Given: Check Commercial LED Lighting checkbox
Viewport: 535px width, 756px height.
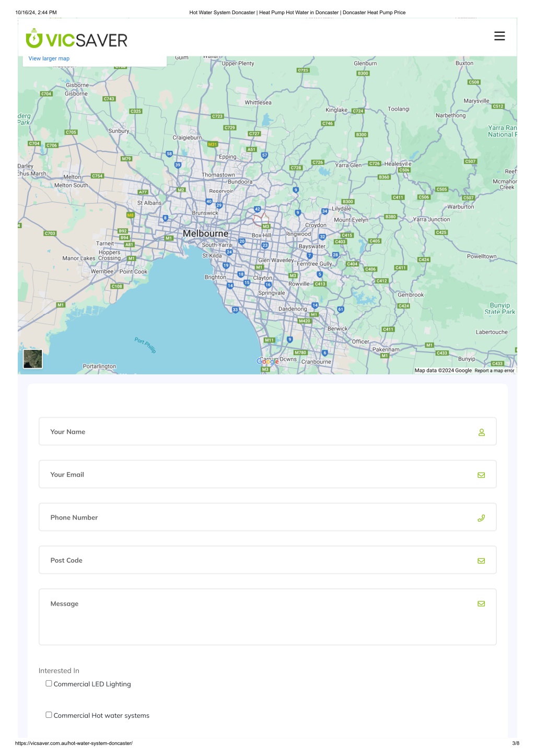Looking at the screenshot, I should (49, 683).
